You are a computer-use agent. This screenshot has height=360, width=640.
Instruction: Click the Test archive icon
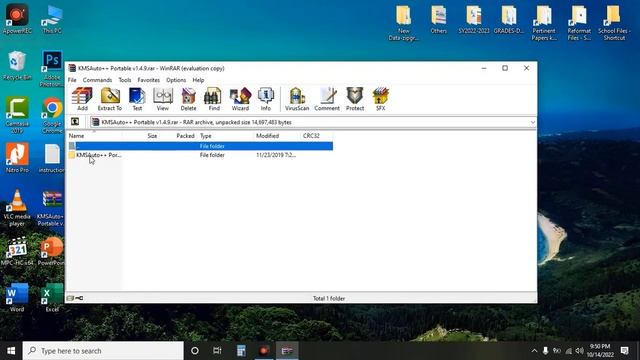pos(137,99)
